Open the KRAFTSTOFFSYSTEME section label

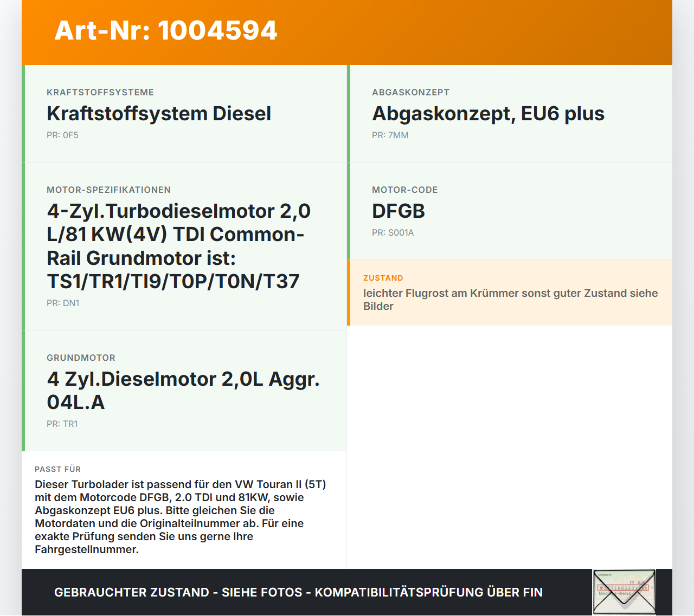tap(100, 92)
